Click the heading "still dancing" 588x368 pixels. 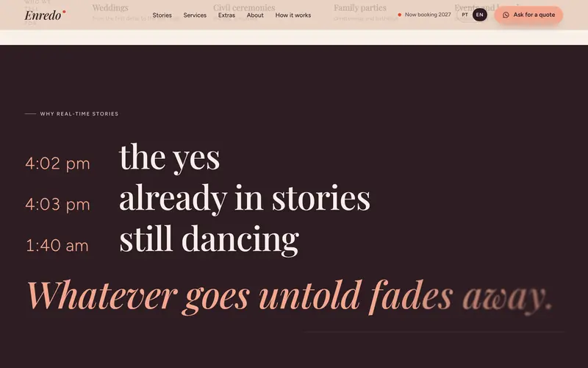coord(209,240)
